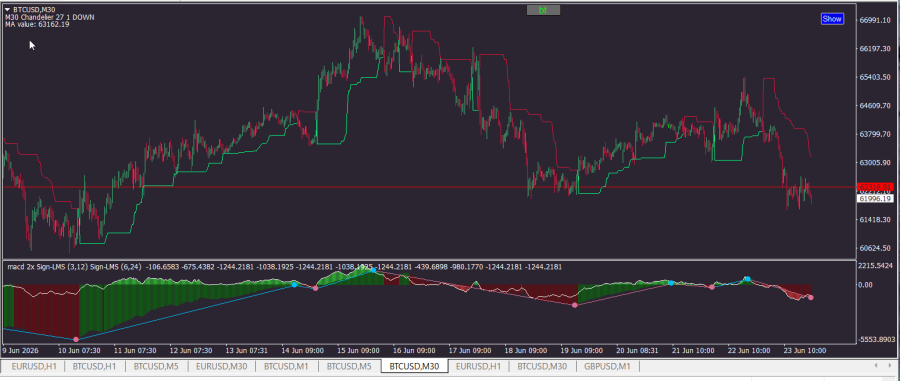Click the pink dot at MACD lowest point
The width and height of the screenshot is (900, 381).
pos(76,340)
